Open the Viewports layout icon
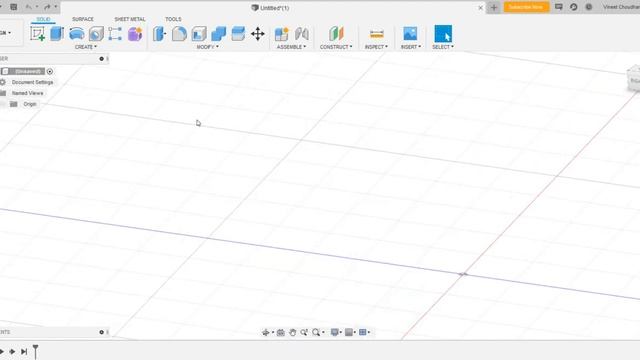Viewport: 640px width, 360px height. 362,332
